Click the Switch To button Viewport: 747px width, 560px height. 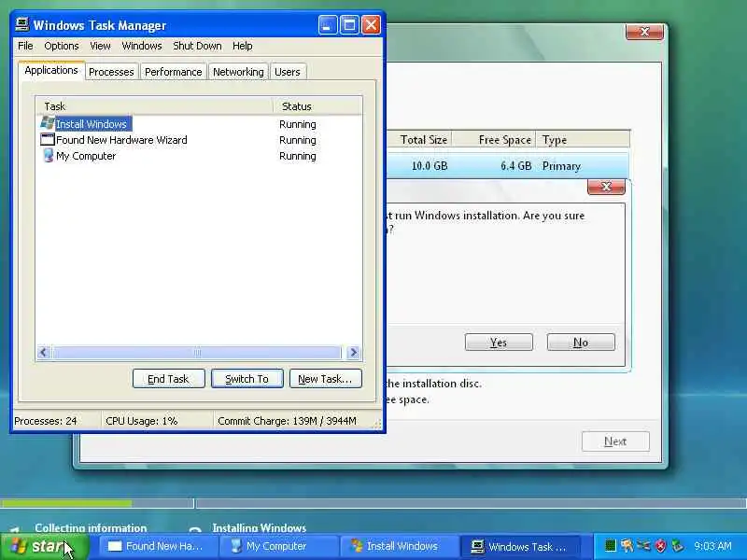click(x=247, y=379)
